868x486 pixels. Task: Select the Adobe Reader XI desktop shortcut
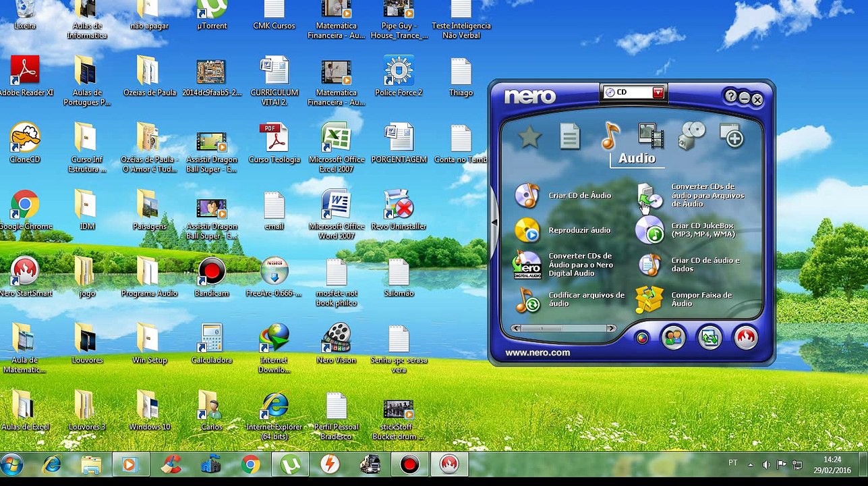click(25, 76)
